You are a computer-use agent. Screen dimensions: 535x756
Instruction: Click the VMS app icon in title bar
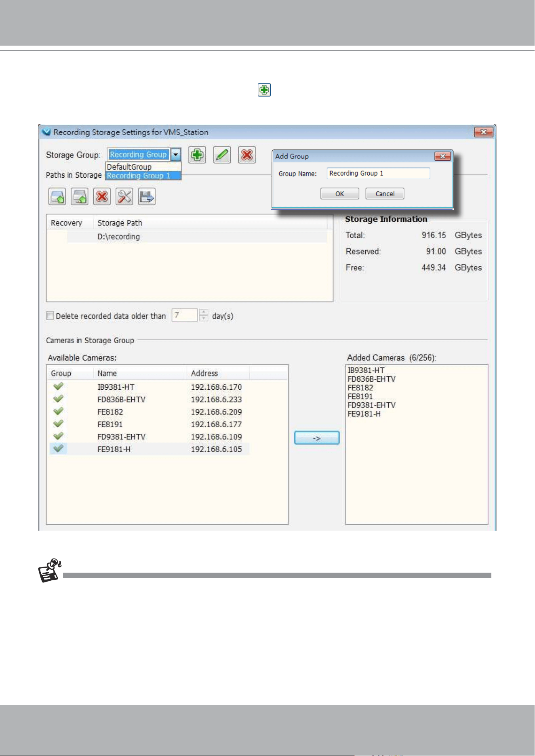[47, 132]
